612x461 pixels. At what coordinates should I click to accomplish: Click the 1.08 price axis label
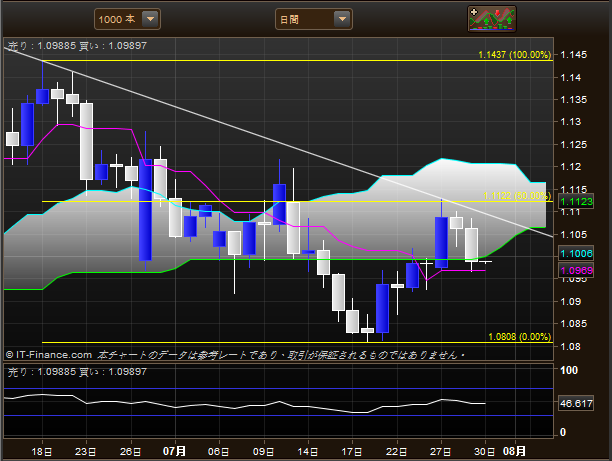[571, 347]
